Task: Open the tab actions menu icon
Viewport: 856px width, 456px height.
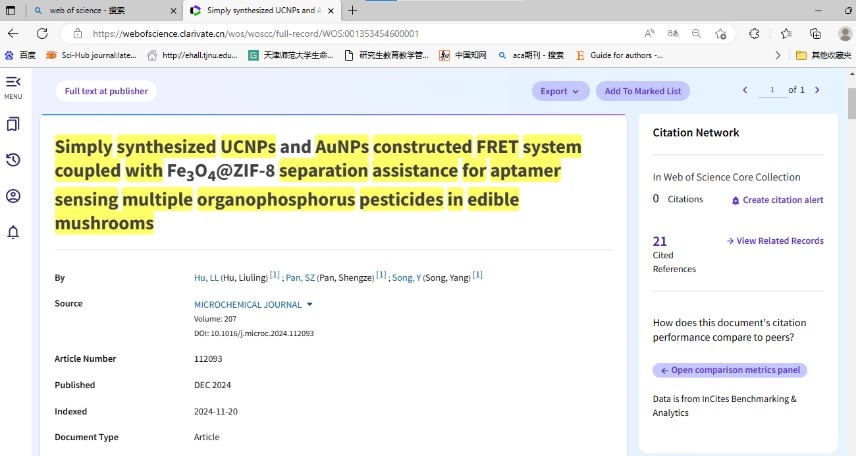Action: pyautogui.click(x=10, y=10)
